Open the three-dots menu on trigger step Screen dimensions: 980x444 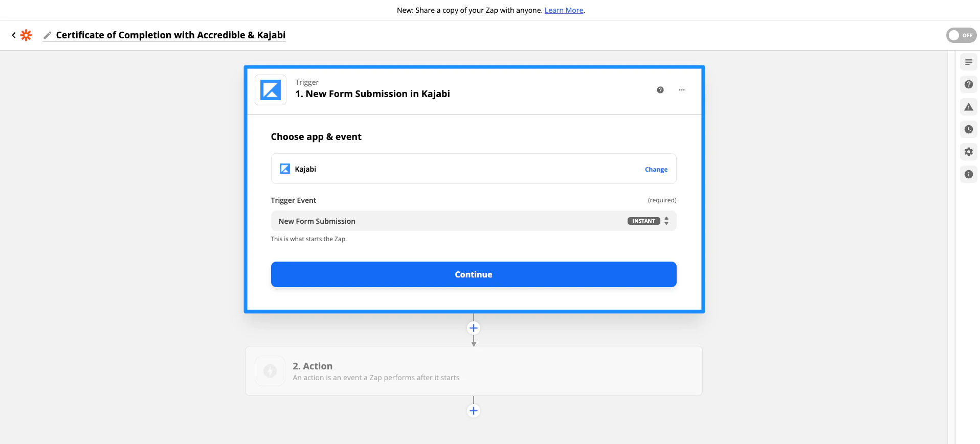(682, 90)
